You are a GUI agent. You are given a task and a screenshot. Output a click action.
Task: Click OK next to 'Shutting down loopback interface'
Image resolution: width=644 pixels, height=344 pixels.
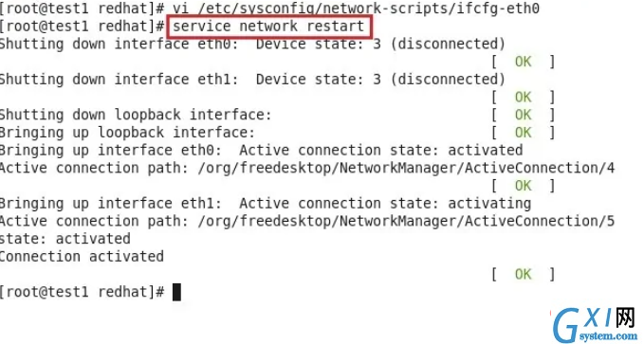pyautogui.click(x=523, y=115)
